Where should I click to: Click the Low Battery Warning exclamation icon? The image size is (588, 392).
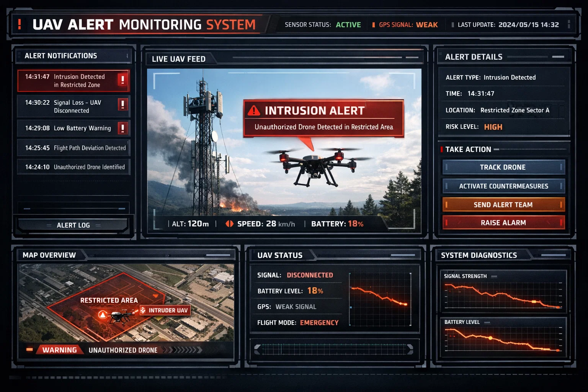(x=122, y=128)
